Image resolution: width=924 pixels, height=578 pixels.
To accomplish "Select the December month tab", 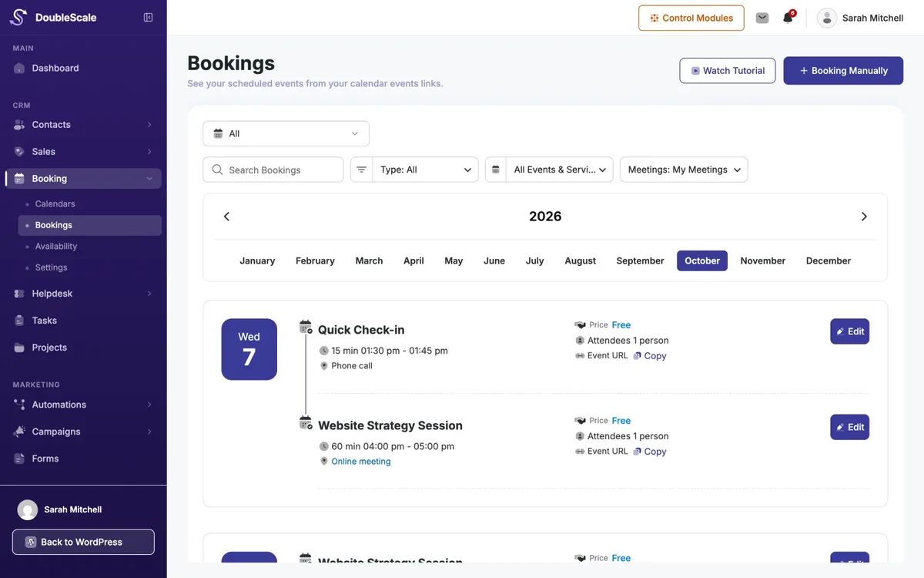I will tap(829, 260).
